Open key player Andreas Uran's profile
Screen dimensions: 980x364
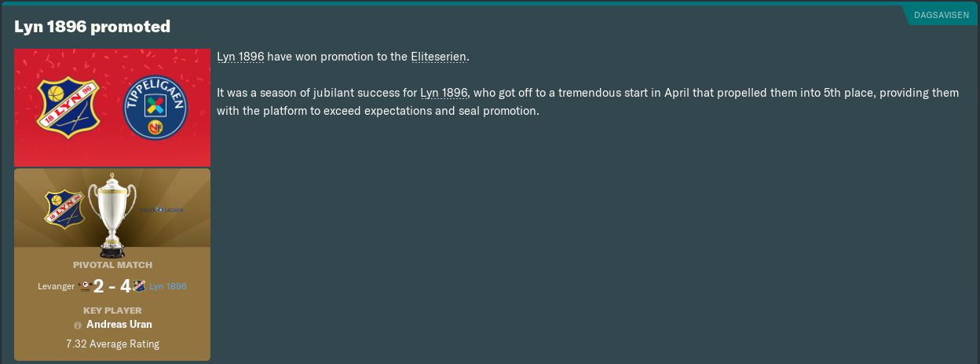tap(119, 324)
